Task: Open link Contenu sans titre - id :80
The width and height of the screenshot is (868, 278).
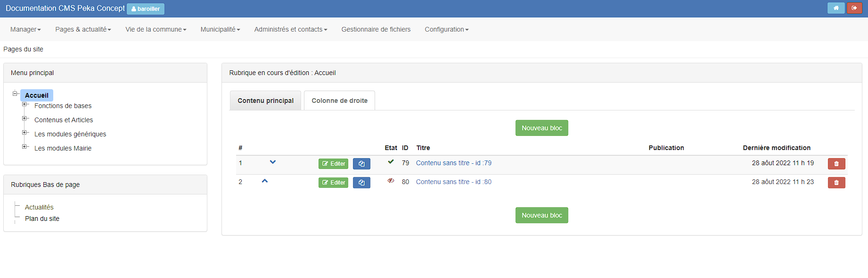Action: pos(454,182)
